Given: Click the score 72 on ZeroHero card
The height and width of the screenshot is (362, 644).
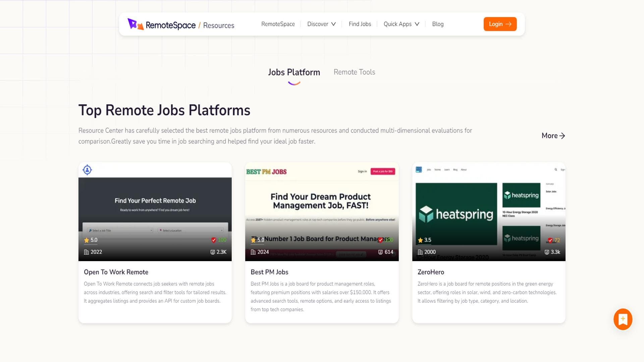Looking at the screenshot, I should pyautogui.click(x=557, y=240).
